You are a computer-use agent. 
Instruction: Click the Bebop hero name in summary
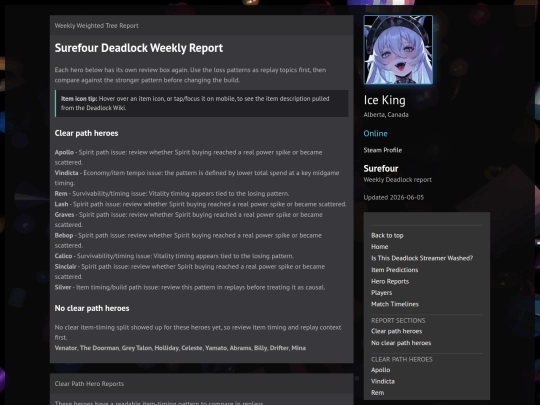(64, 236)
